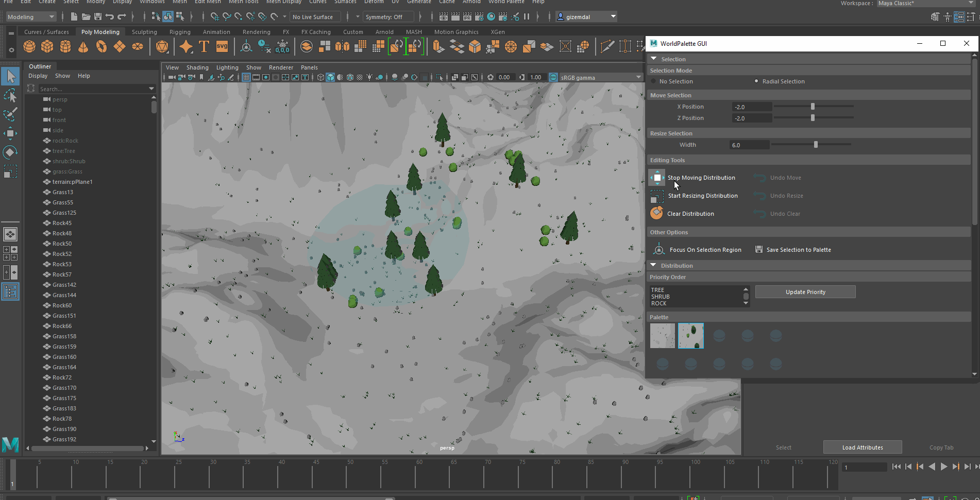This screenshot has width=980, height=500.
Task: Select the polygon Type tool icon
Action: [204, 47]
